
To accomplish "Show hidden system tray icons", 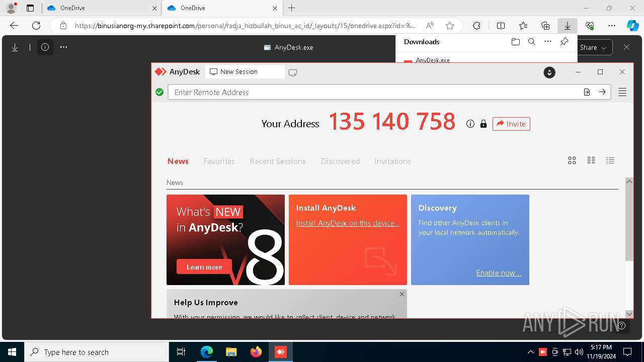I will tap(530, 352).
